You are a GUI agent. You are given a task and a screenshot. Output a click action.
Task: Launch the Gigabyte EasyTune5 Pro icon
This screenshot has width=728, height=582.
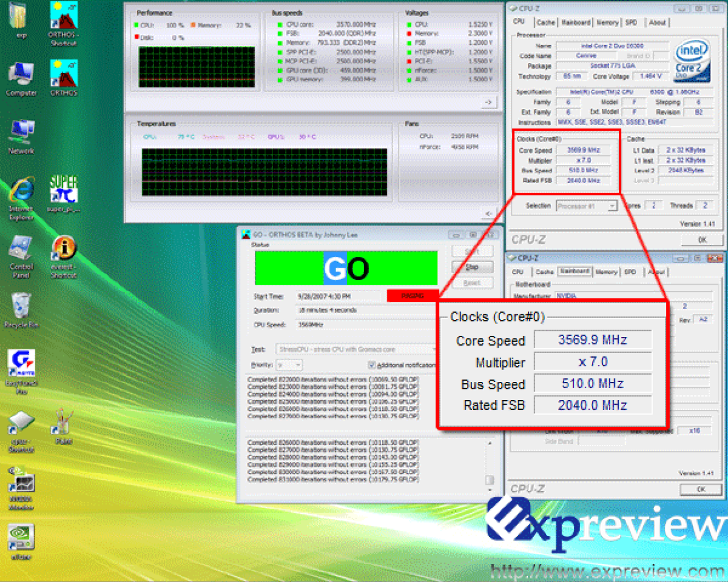tap(21, 372)
